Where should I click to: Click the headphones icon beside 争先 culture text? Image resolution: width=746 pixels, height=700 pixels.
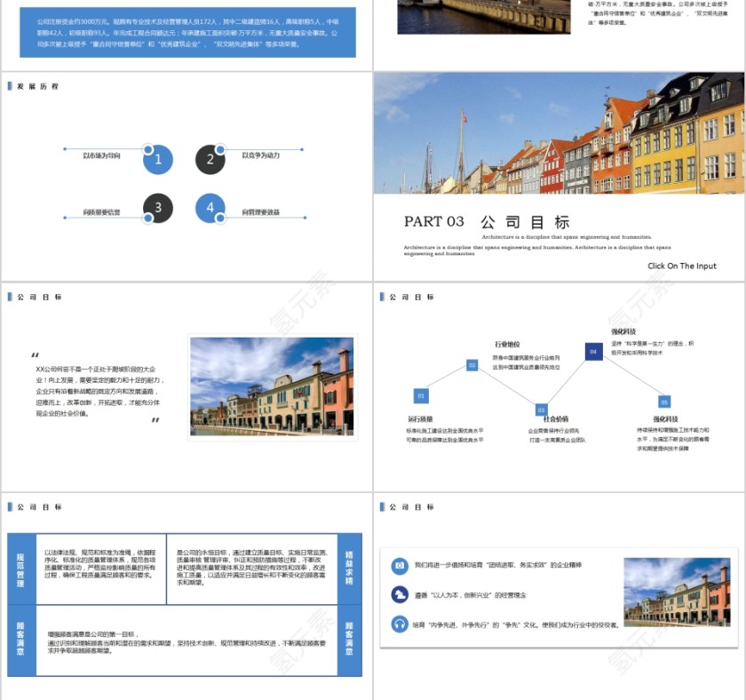pyautogui.click(x=400, y=624)
